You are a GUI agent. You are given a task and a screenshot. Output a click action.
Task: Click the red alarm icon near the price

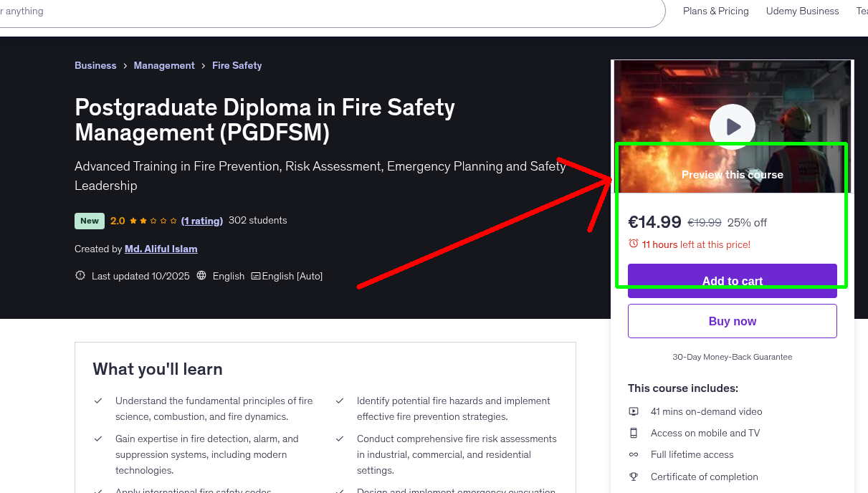(x=634, y=244)
